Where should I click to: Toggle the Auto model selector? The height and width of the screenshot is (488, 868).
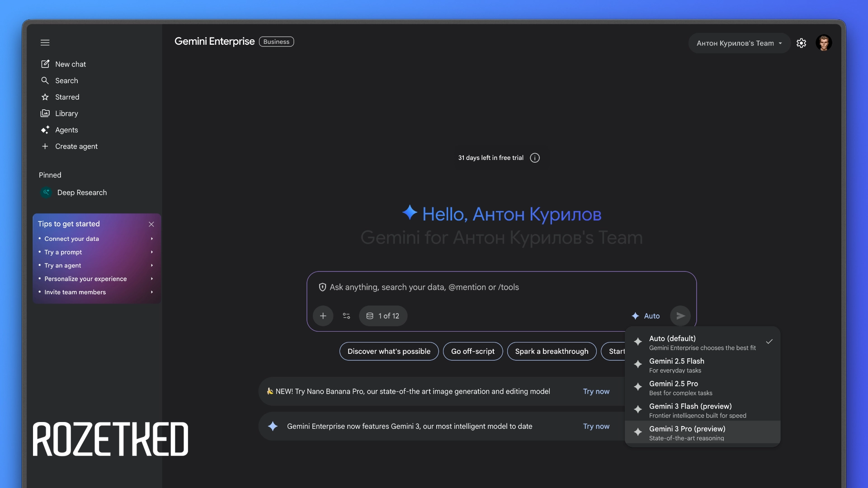[646, 316]
